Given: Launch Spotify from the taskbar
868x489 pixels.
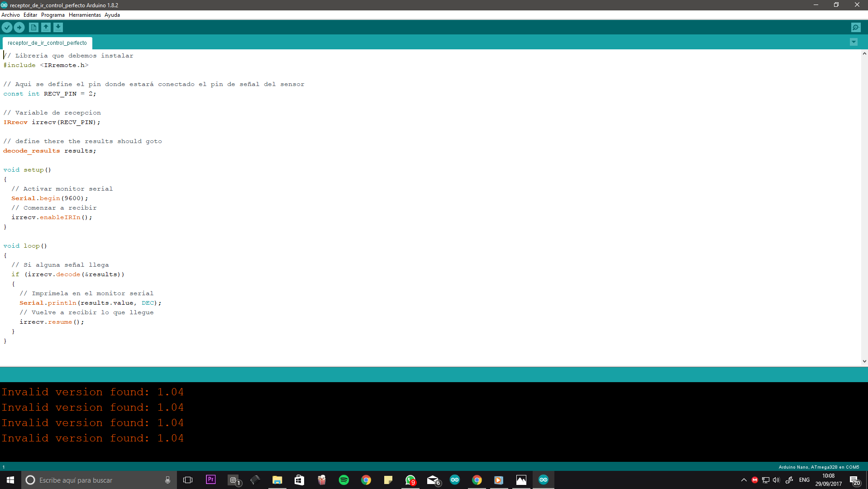Looking at the screenshot, I should 344,480.
